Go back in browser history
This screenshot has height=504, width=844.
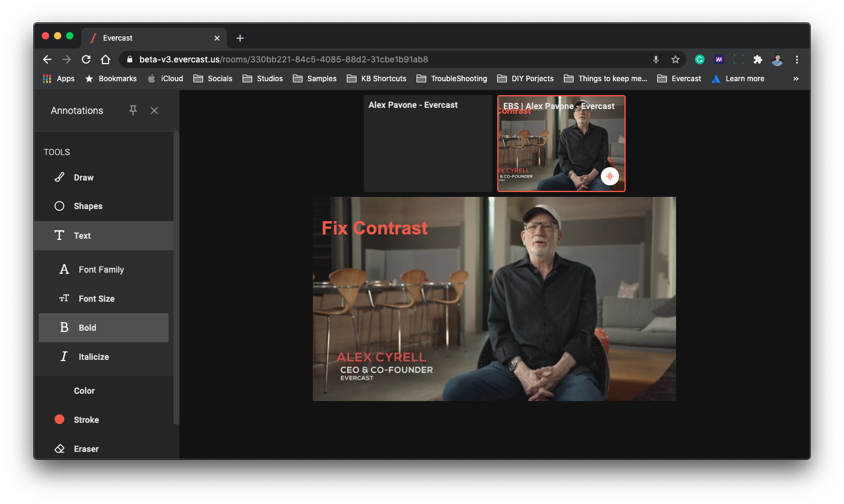coord(47,59)
